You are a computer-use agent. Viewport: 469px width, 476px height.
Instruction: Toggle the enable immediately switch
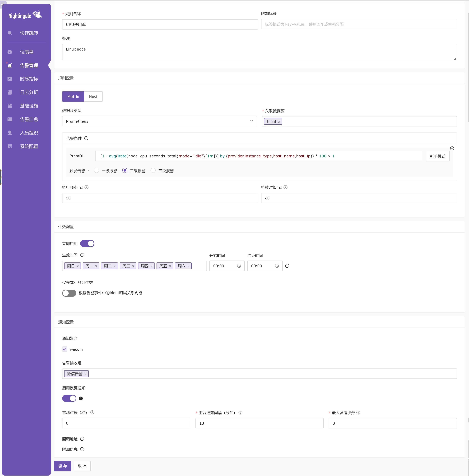pyautogui.click(x=87, y=243)
